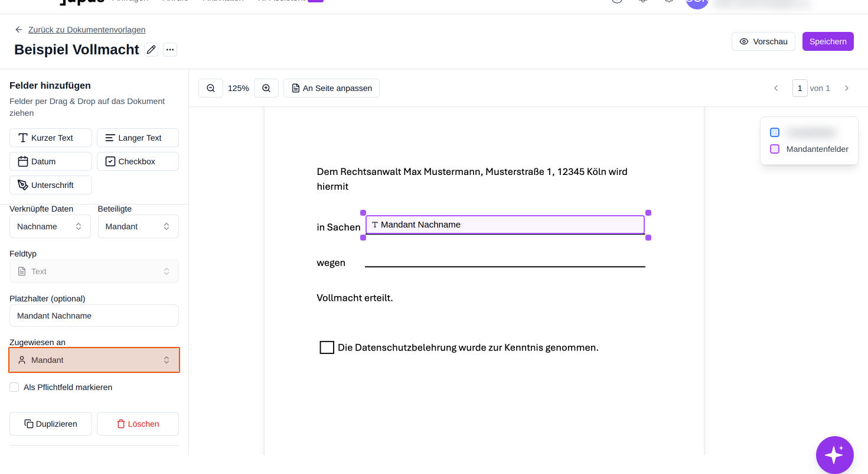The height and width of the screenshot is (474, 868).
Task: Click the page number input box
Action: pyautogui.click(x=800, y=88)
